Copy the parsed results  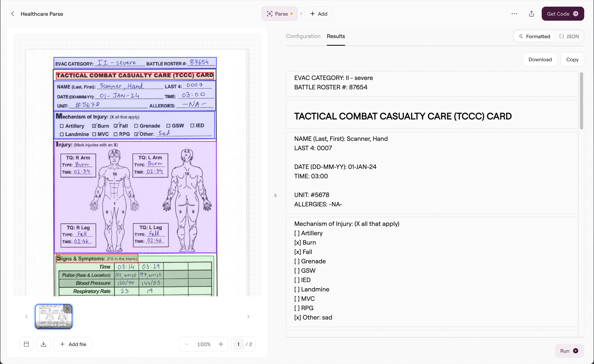coord(572,59)
